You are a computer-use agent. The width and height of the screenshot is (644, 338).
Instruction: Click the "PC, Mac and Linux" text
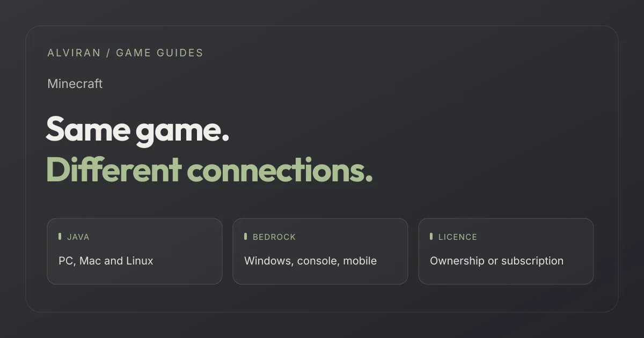click(106, 261)
